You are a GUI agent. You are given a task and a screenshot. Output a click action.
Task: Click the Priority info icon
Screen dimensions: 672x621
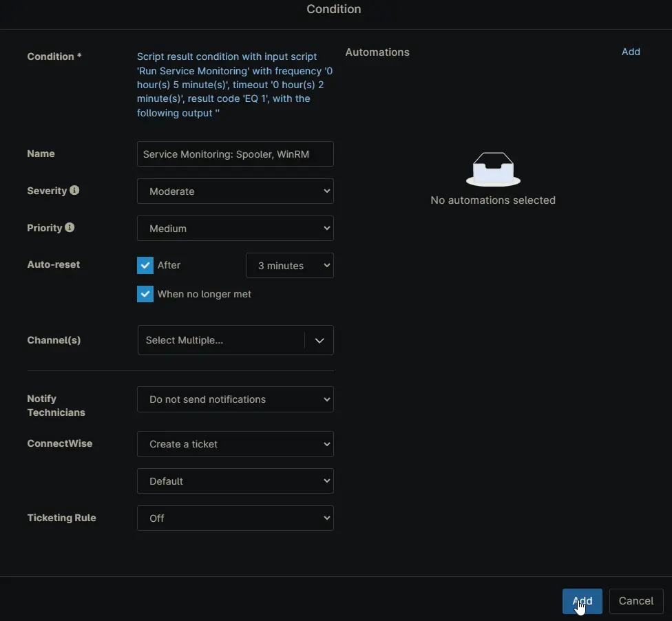point(70,228)
